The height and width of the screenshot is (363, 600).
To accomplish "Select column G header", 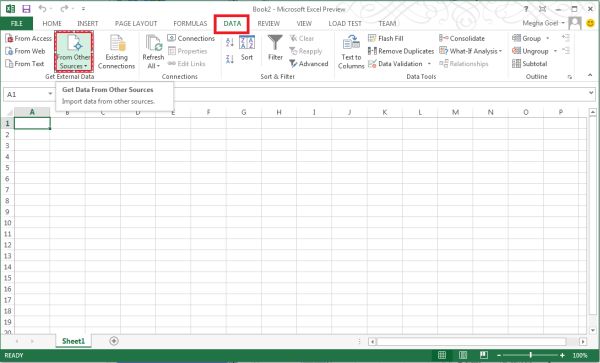I will click(244, 112).
